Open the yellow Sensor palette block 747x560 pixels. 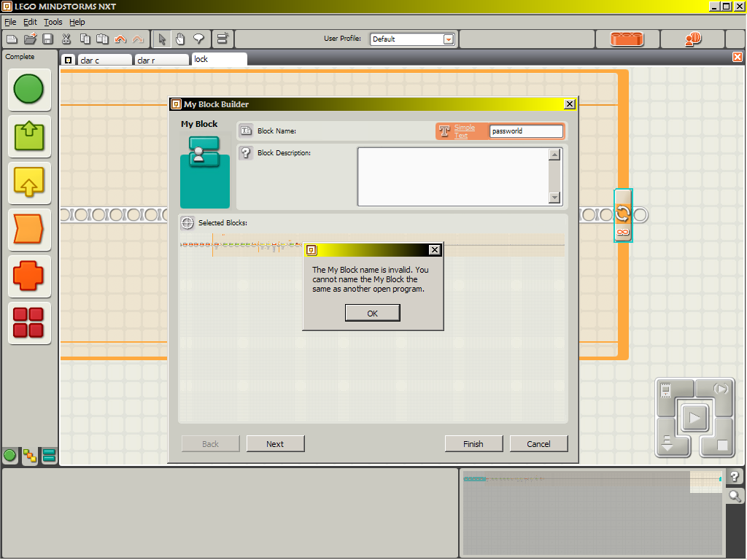pos(29,183)
